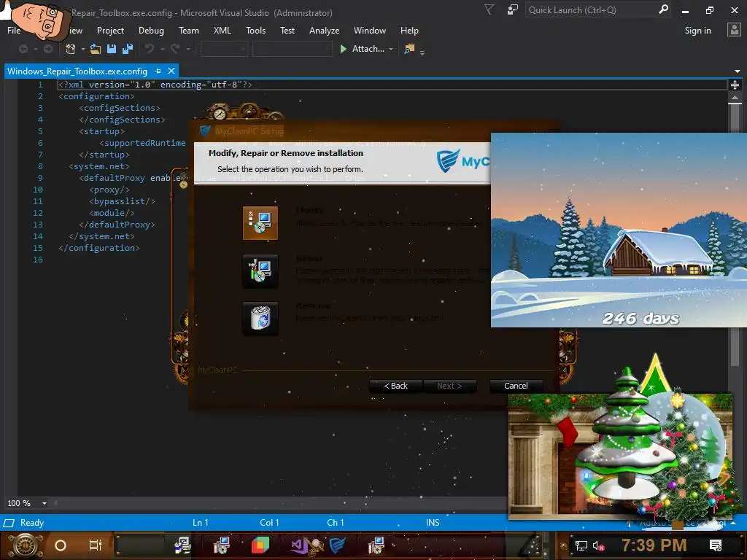Click the Cortana circle icon on taskbar
Image resolution: width=747 pixels, height=560 pixels.
61,545
